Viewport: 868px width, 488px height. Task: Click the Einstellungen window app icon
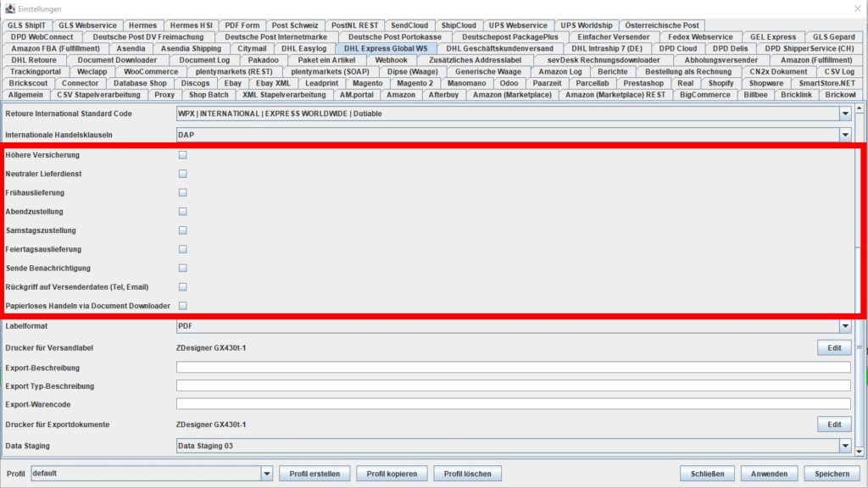pyautogui.click(x=10, y=8)
